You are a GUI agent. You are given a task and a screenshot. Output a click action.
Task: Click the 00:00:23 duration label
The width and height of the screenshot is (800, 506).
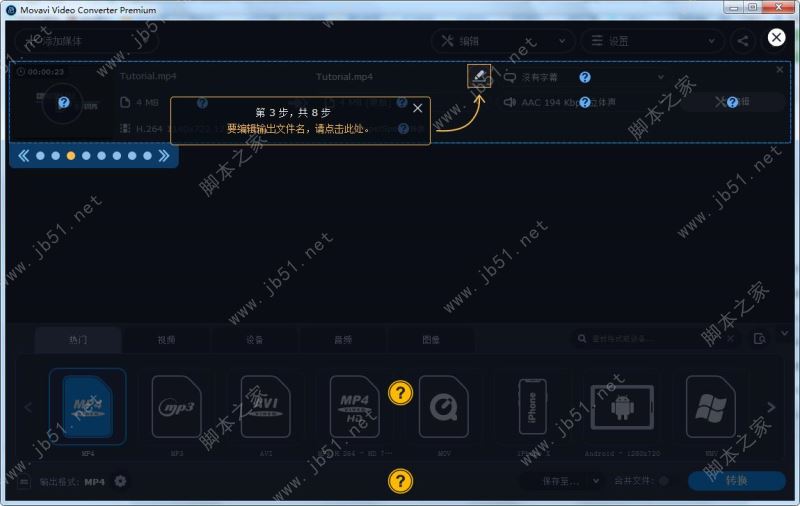(x=41, y=72)
